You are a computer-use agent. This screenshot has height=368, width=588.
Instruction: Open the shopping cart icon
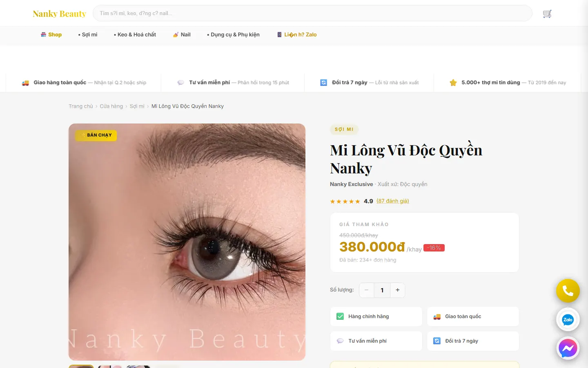(x=547, y=14)
